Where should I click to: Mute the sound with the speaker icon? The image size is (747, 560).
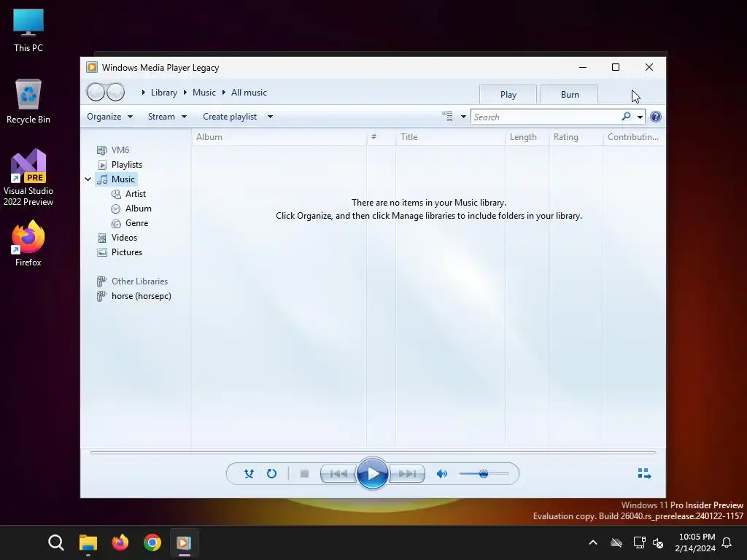441,473
